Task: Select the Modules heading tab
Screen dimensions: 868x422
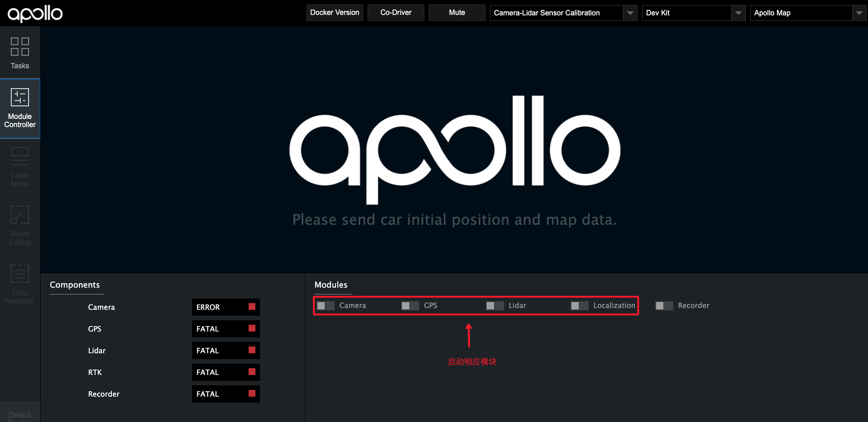Action: [x=331, y=285]
